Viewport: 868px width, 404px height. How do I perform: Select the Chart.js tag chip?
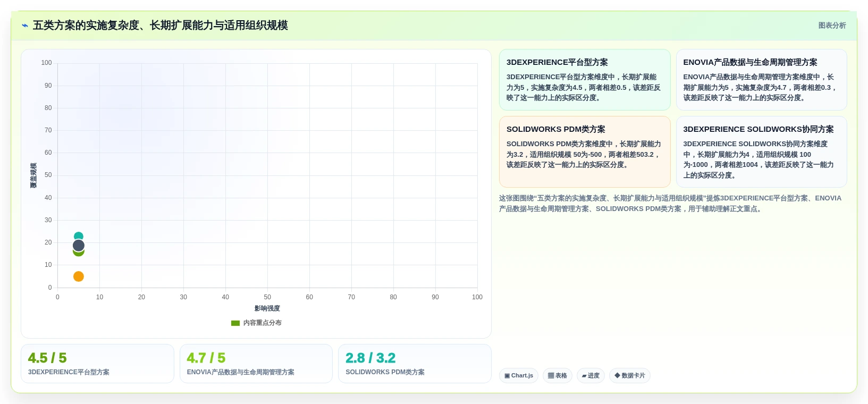(519, 375)
